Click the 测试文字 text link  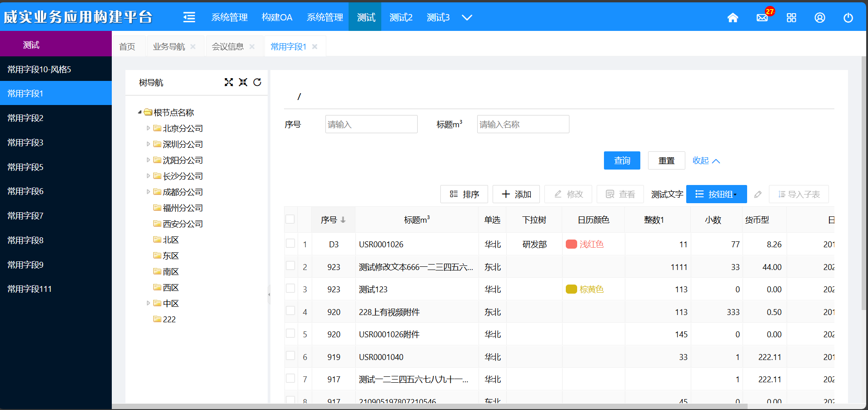click(x=667, y=195)
